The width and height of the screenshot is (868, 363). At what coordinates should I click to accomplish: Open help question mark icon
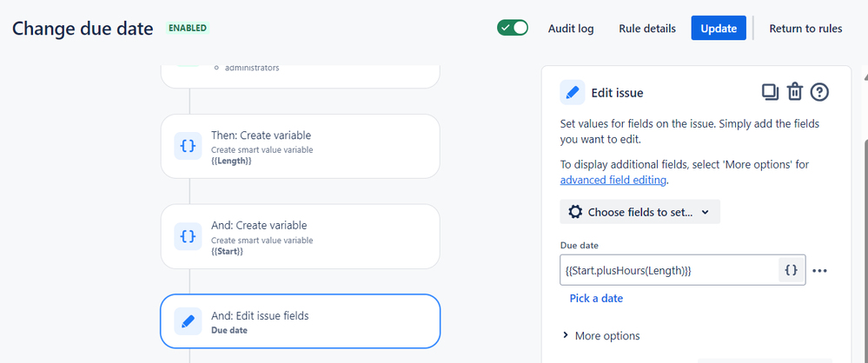(x=819, y=92)
